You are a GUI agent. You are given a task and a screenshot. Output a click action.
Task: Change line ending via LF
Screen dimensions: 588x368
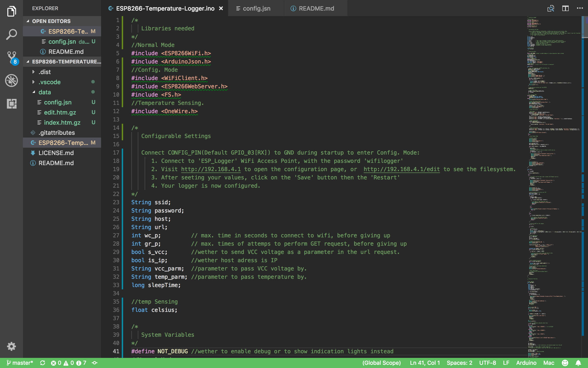506,363
